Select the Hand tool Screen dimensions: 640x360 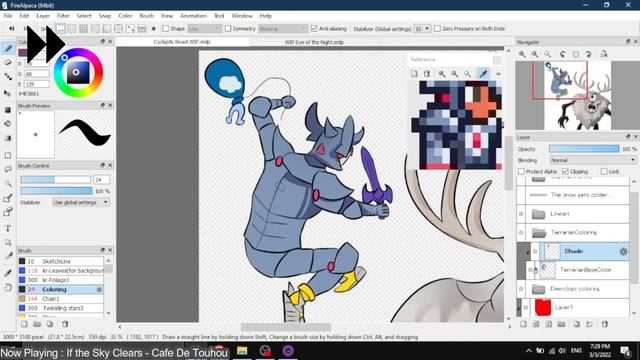8,287
